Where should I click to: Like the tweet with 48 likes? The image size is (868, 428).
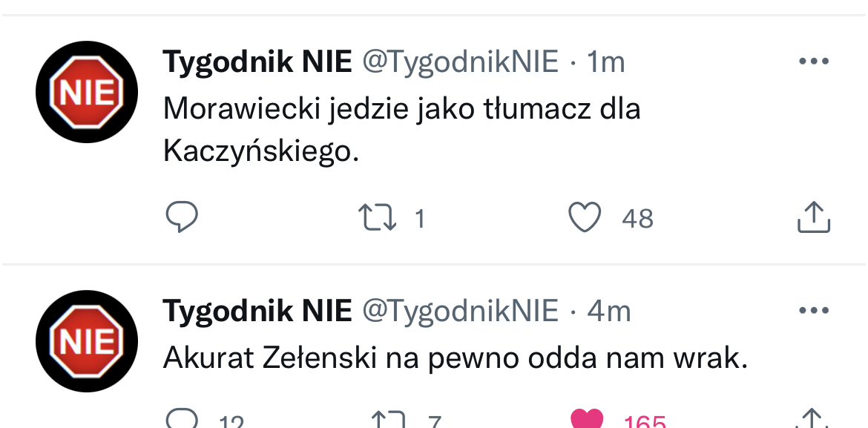(x=585, y=218)
